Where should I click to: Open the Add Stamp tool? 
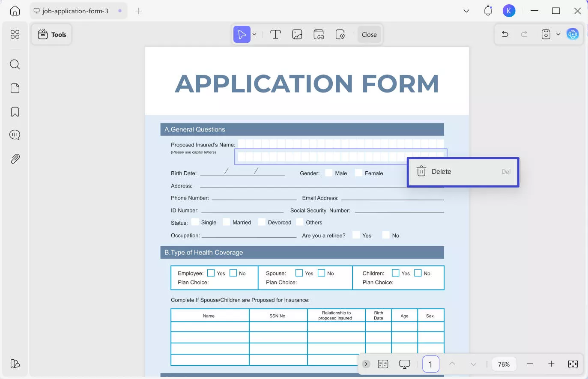(340, 34)
